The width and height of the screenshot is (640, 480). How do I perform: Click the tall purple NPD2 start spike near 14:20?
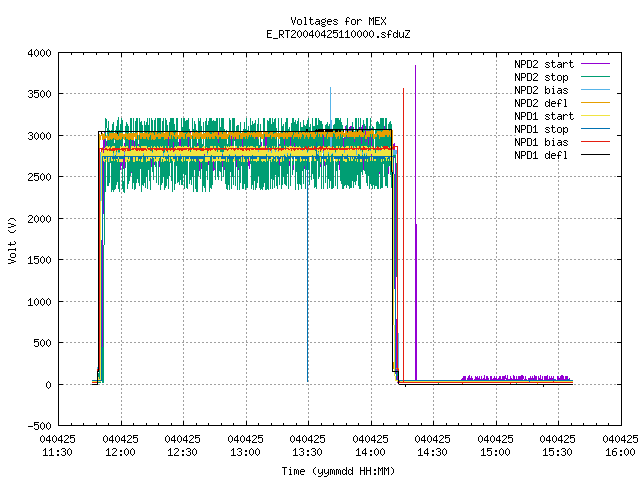[416, 222]
